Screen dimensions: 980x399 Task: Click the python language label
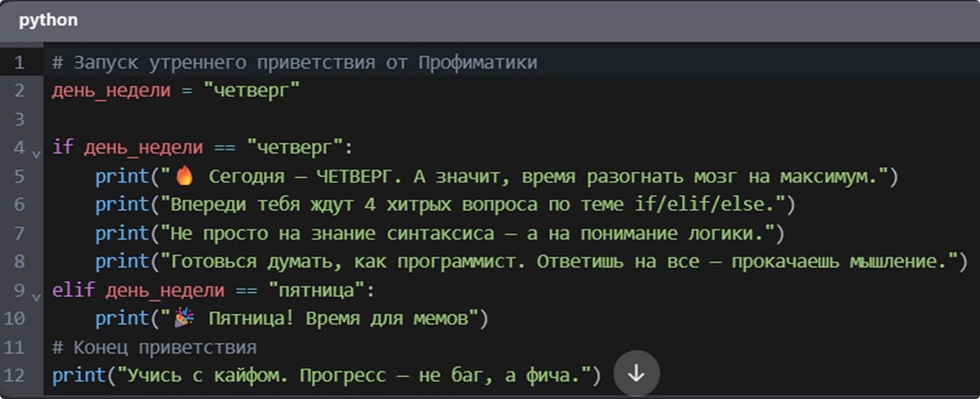[x=48, y=20]
